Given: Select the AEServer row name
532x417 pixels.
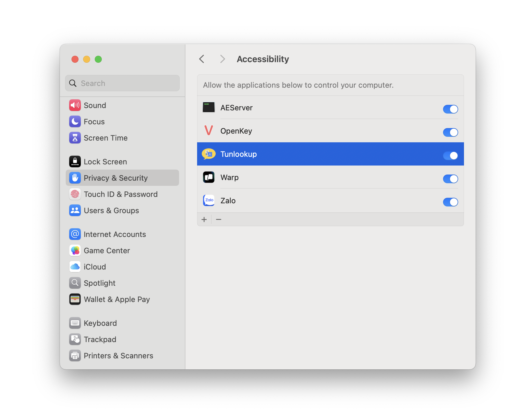Looking at the screenshot, I should point(236,108).
